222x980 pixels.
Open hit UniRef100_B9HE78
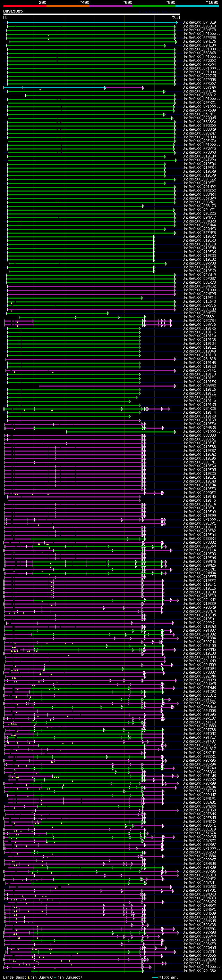[x=199, y=30]
